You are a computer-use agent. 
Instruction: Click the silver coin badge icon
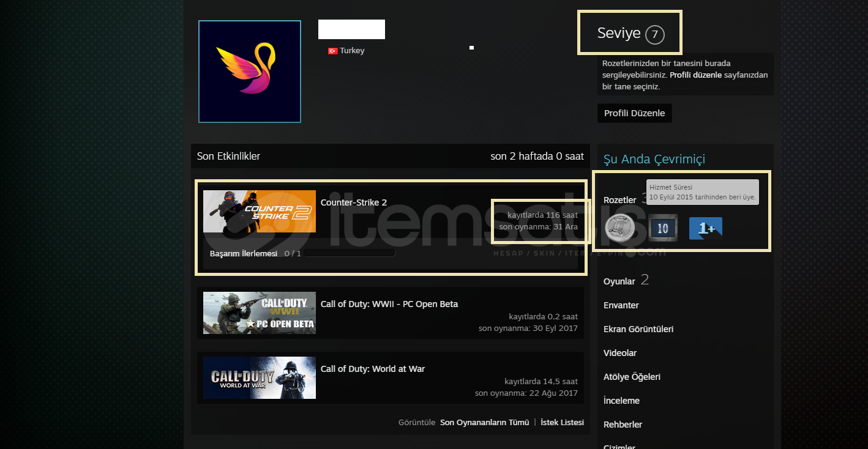[620, 228]
